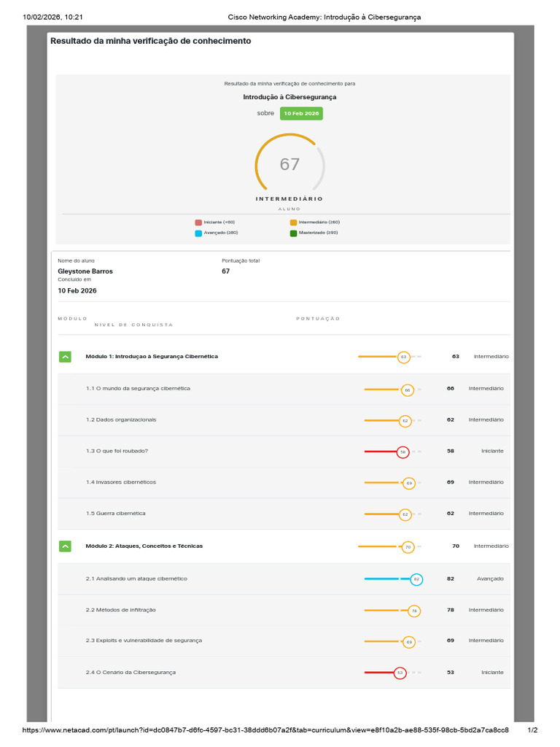Open topic 1.3 O que foi roubado?
Screen dimensions: 560x747
pyautogui.click(x=117, y=451)
